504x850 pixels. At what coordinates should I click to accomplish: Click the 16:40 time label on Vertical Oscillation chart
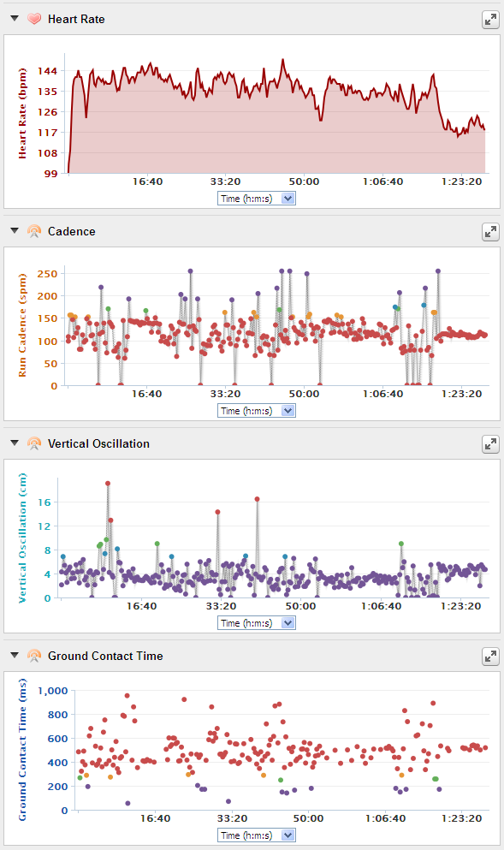pos(141,606)
